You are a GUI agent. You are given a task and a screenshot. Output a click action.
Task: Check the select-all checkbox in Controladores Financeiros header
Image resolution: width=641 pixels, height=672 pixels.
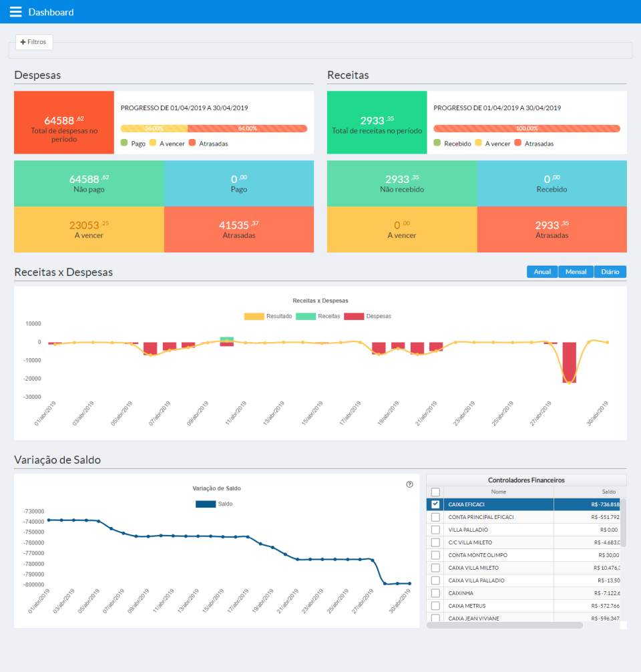(x=435, y=491)
